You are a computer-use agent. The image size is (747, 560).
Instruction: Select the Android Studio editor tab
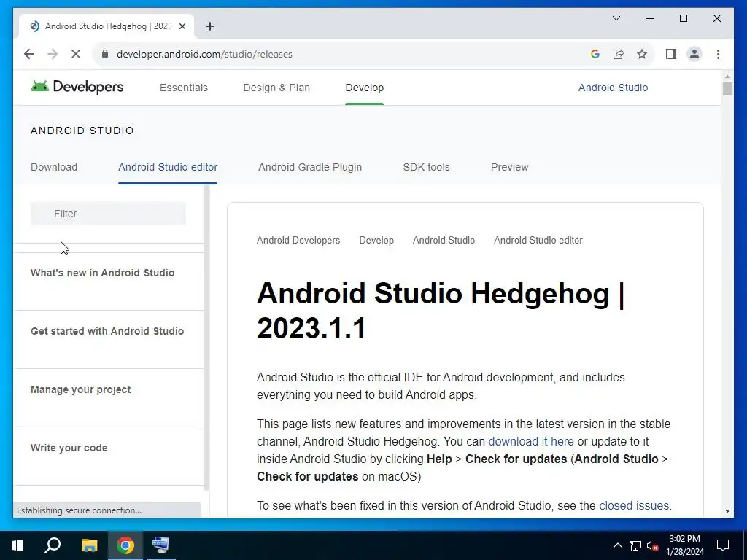pos(168,167)
